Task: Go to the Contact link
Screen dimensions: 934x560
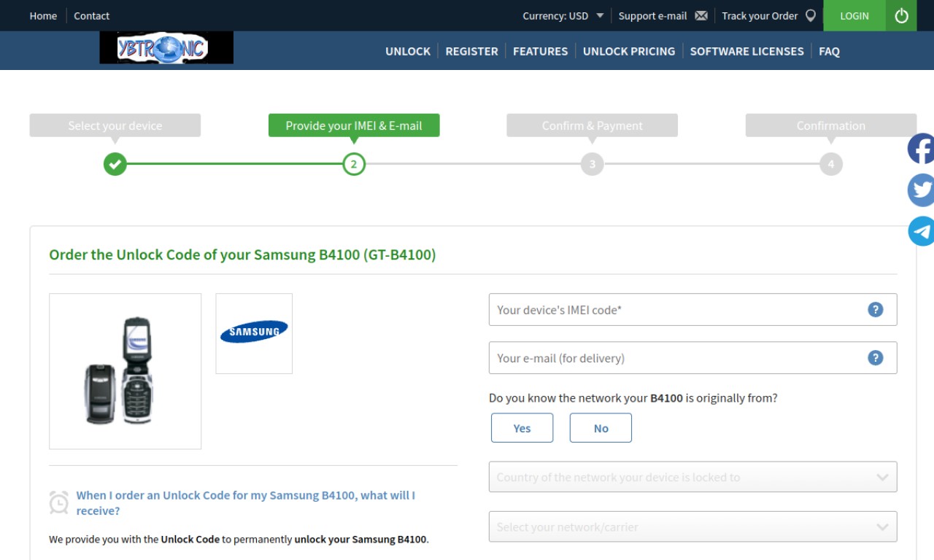Action: tap(91, 15)
